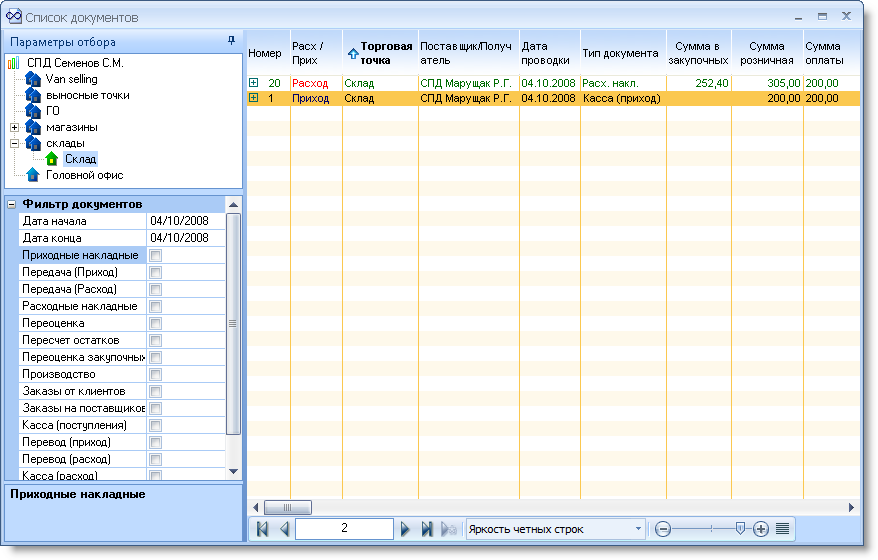Click the ГО house icon
This screenshot has width=878, height=560.
33,111
